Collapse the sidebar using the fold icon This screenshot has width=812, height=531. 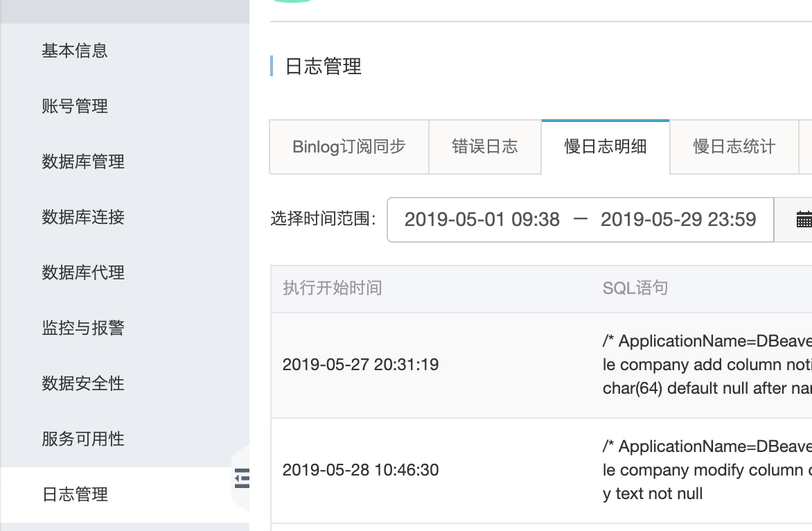click(241, 478)
